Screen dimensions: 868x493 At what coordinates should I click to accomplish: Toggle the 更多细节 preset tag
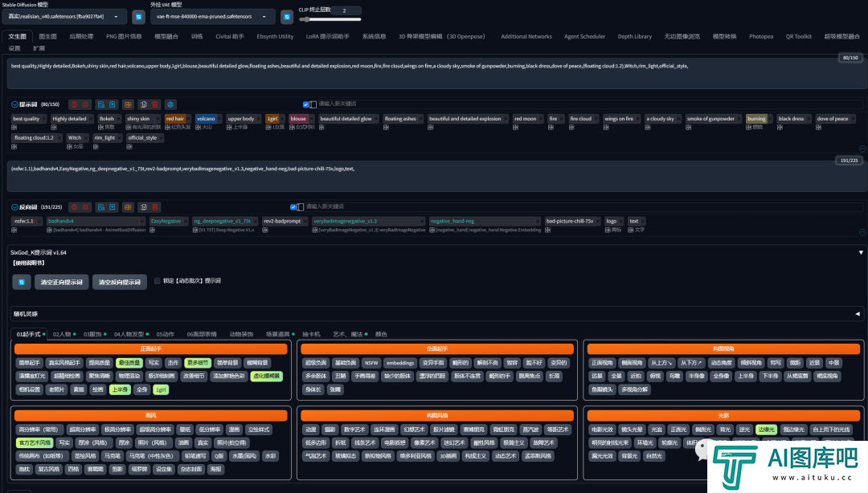point(198,363)
